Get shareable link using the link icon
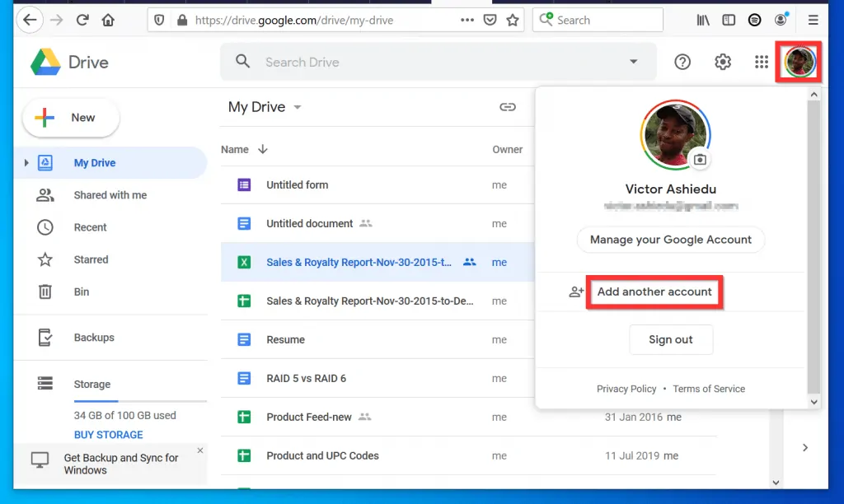Viewport: 844px width, 504px height. (508, 107)
